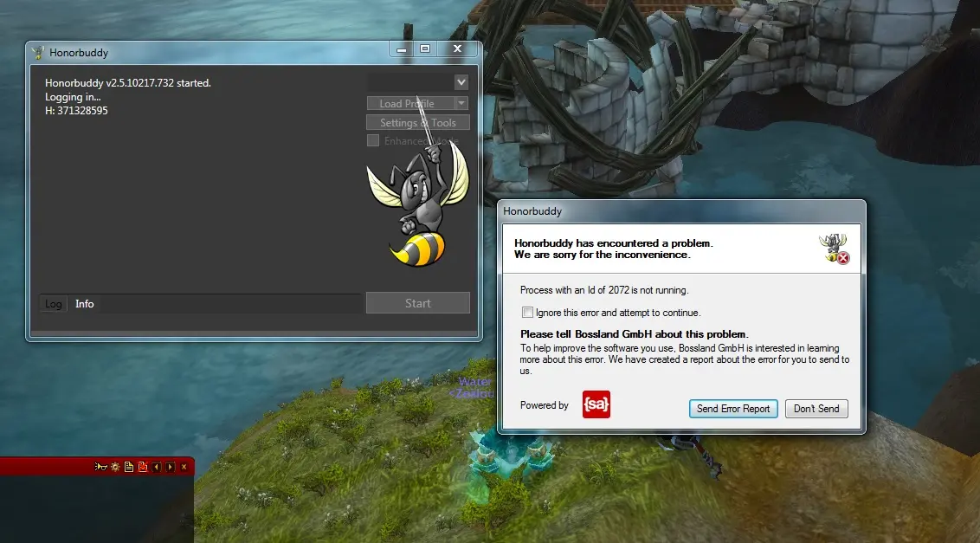Click the 'H: 371328595' log line
The height and width of the screenshot is (543, 980).
pos(76,111)
